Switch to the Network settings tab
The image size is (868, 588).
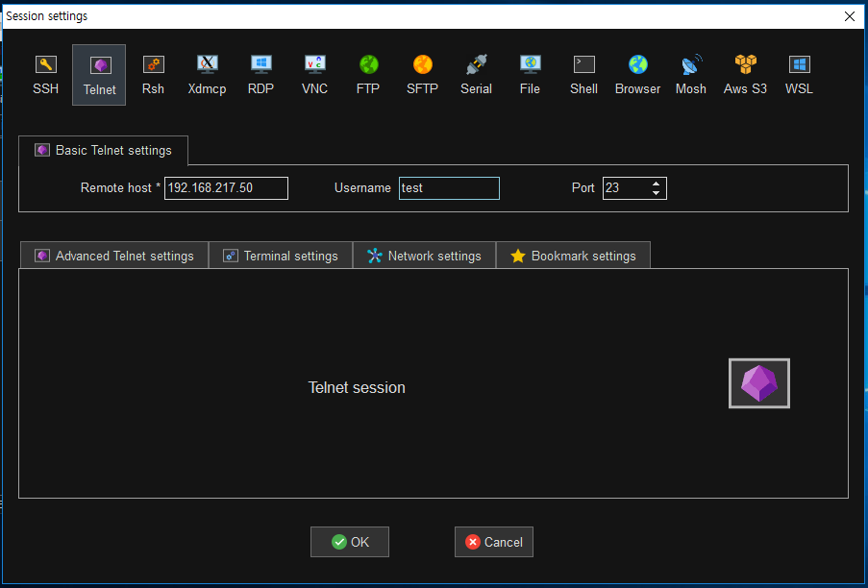[x=424, y=256]
